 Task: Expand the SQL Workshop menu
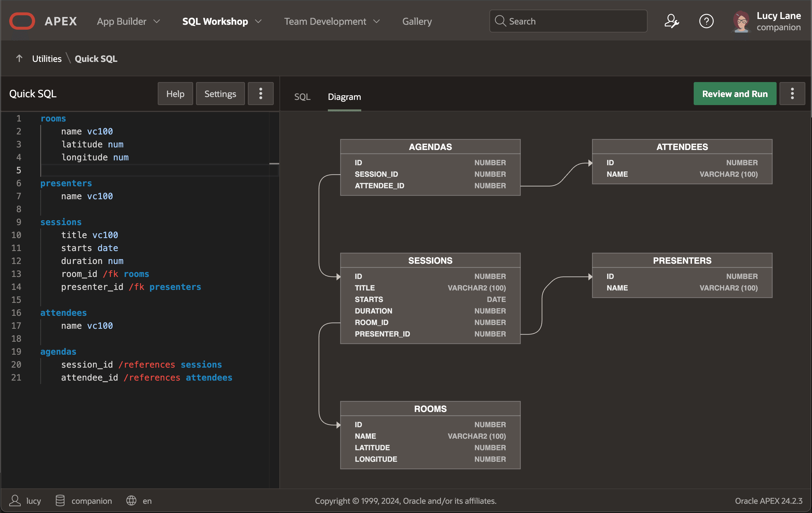pos(222,21)
